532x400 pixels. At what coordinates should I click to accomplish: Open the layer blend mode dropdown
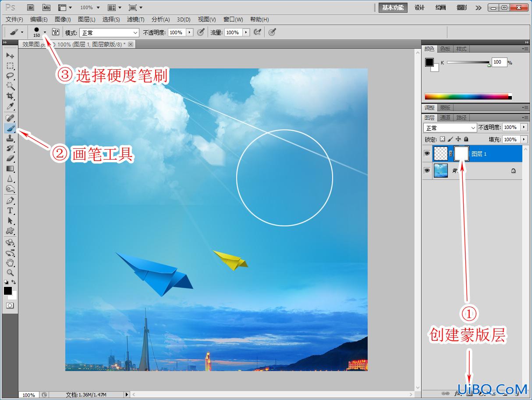pos(450,128)
